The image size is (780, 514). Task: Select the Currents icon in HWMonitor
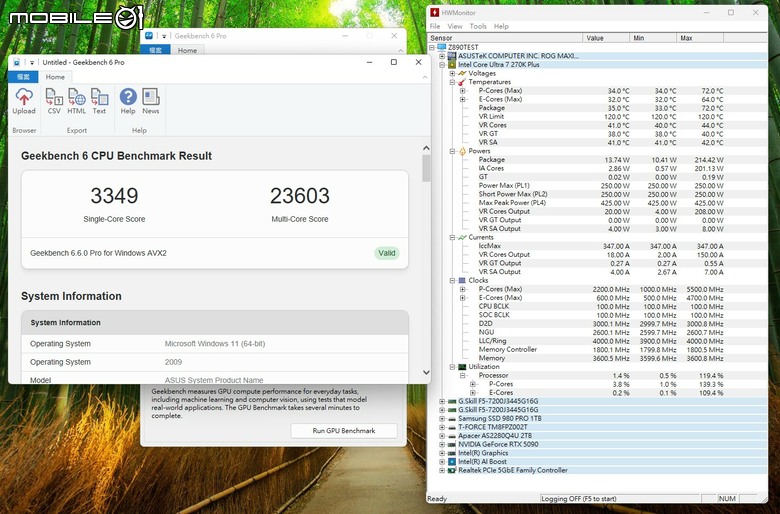click(462, 237)
